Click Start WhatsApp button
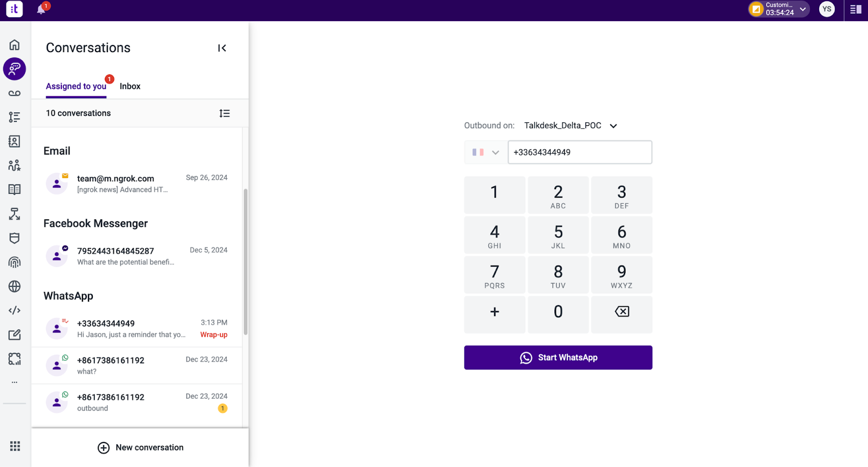Image resolution: width=868 pixels, height=467 pixels. tap(558, 358)
